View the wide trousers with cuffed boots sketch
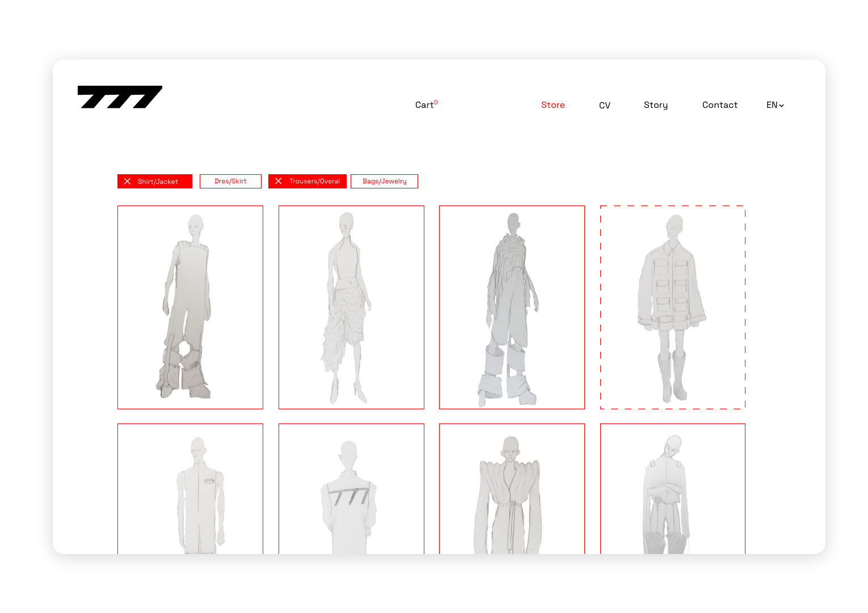This screenshot has width=868, height=613. pos(512,307)
